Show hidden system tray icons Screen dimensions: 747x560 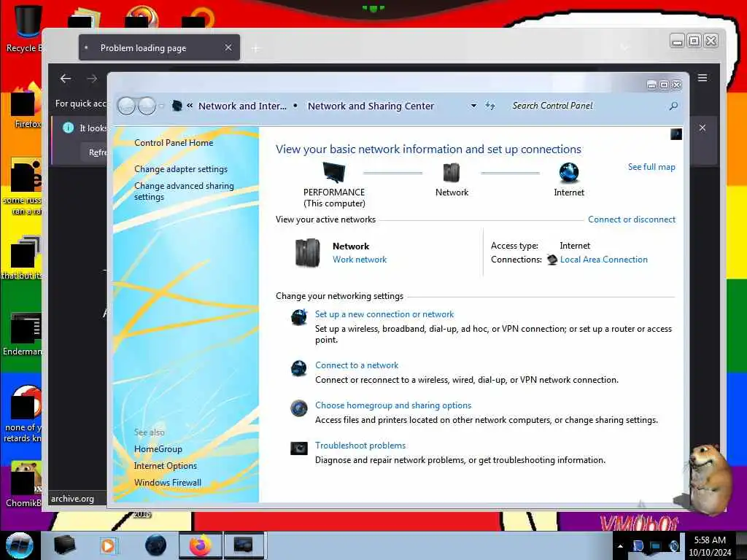tap(620, 545)
